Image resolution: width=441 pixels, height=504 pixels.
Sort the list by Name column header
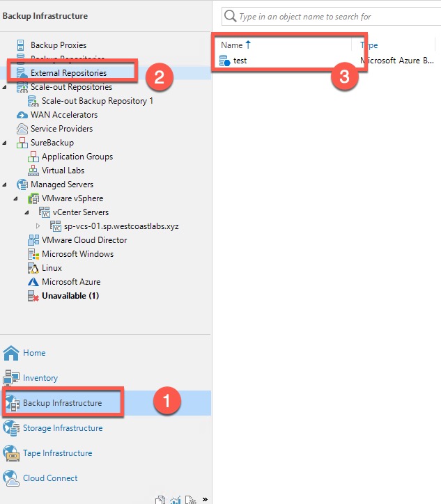(x=232, y=45)
